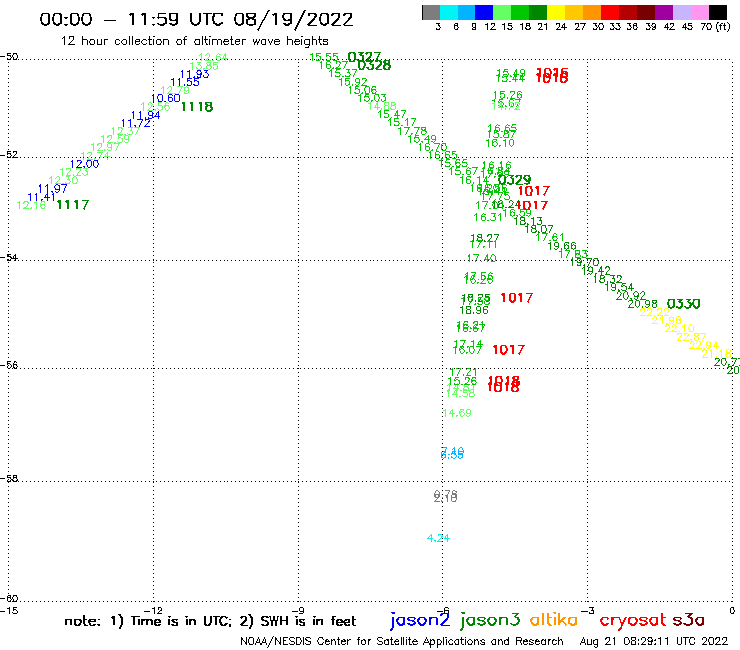Screen dimensions: 740x650
Task: Click the latitude axis label '-54'
Action: point(9,258)
